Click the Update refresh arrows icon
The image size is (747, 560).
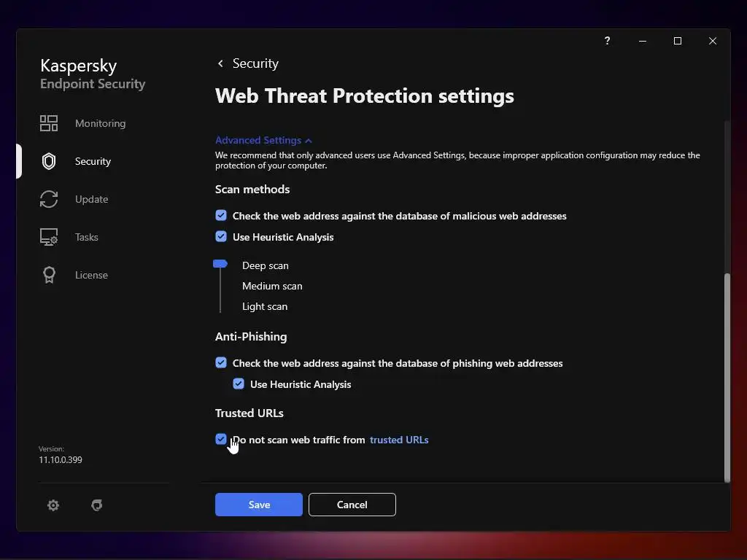coord(49,199)
